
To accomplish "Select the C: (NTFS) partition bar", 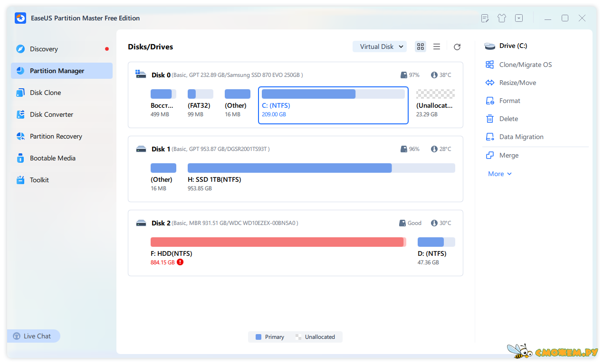I will click(333, 94).
